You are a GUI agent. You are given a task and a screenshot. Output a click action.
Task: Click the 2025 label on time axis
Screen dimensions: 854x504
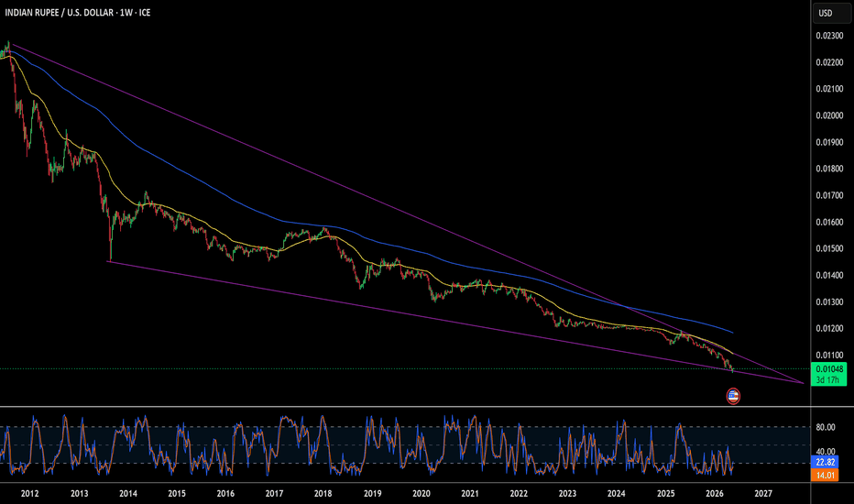665,494
